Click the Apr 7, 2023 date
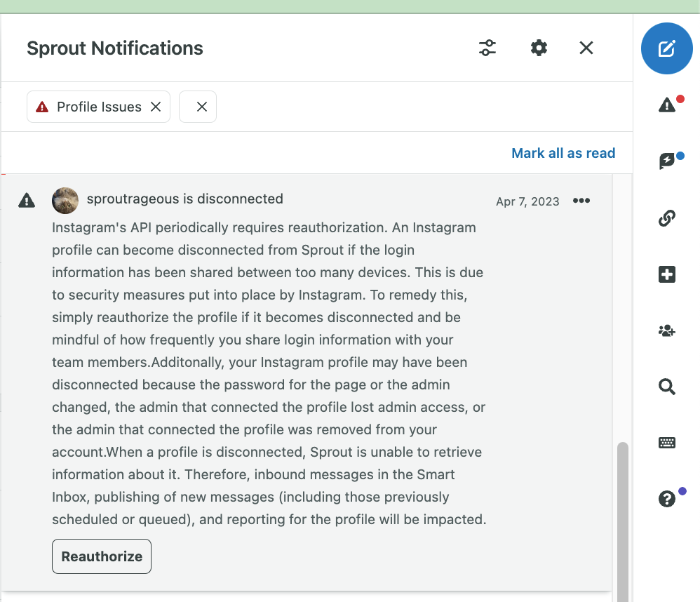 click(527, 201)
